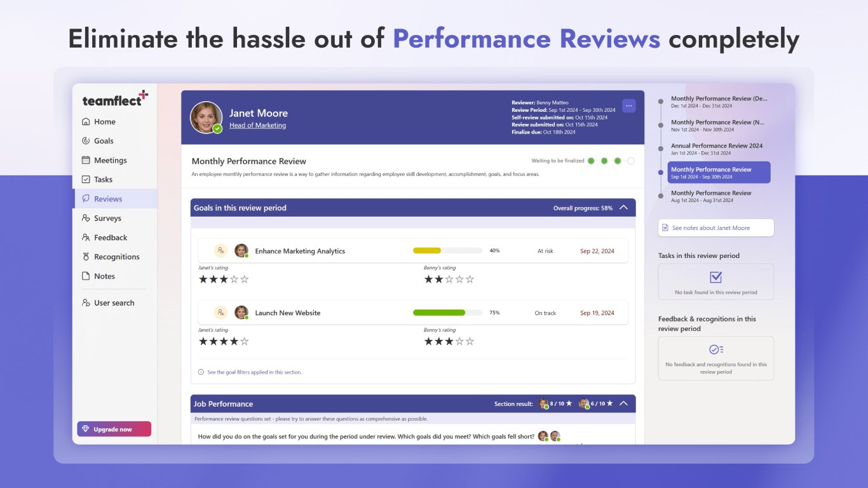Click the avatar next to 8 / 10 score

tap(543, 403)
